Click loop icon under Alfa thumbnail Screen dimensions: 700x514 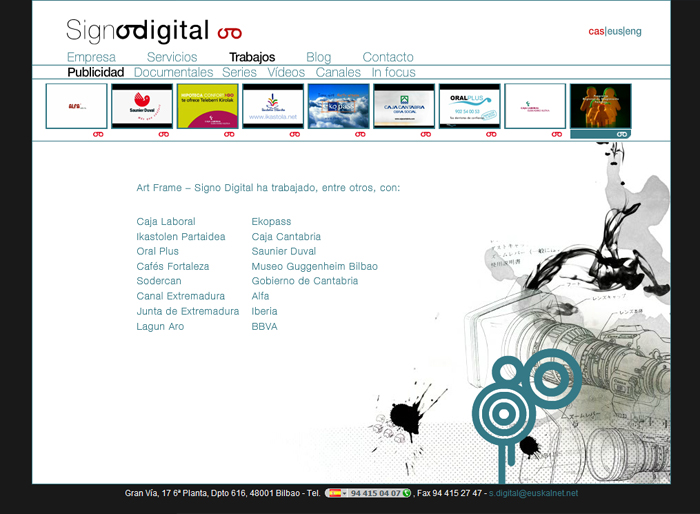pos(98,134)
